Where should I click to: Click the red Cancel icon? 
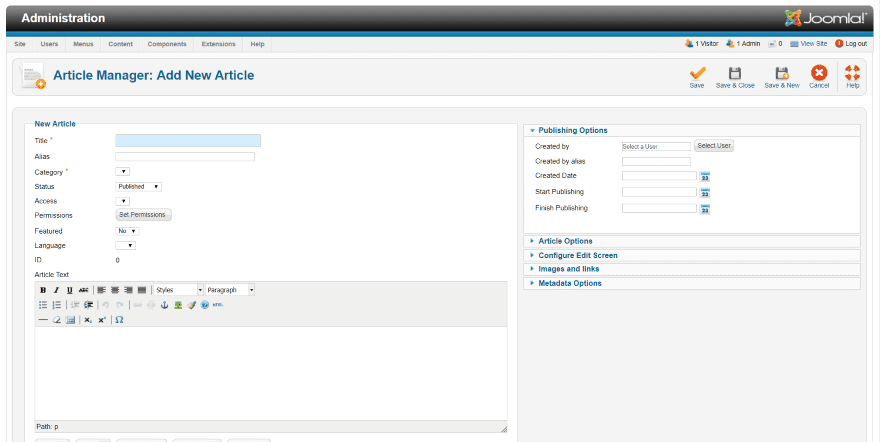coord(819,73)
